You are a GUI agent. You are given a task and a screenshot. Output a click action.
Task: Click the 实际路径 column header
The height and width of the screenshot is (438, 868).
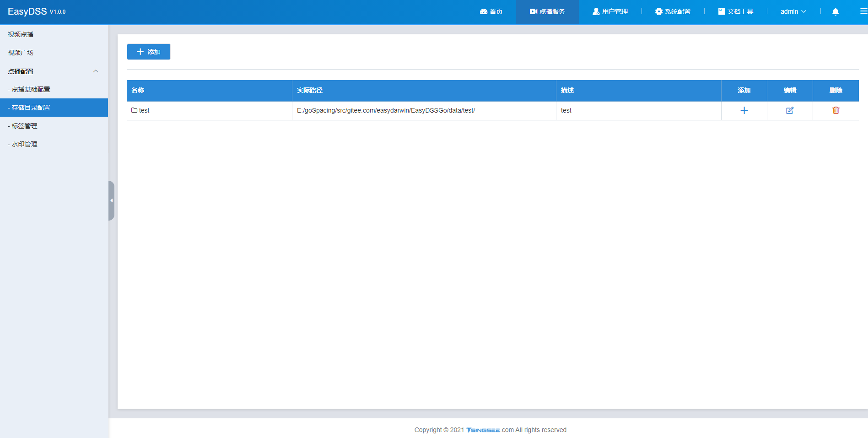[x=424, y=90]
